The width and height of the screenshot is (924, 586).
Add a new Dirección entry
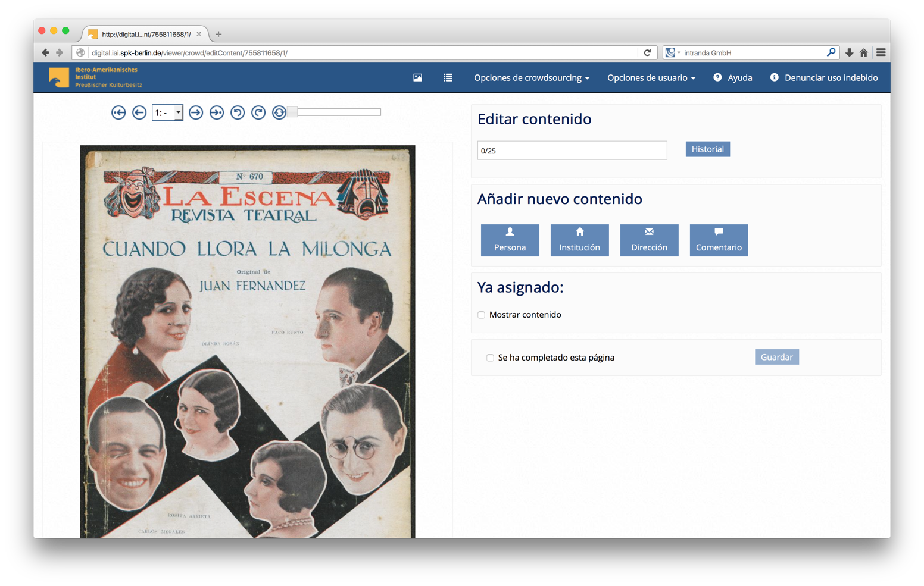point(650,240)
